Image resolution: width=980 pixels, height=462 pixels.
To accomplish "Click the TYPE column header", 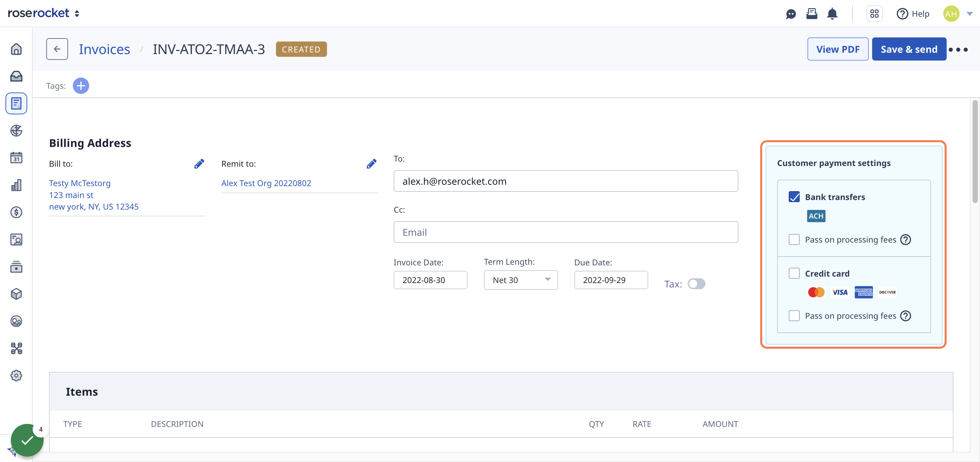I will coord(72,424).
